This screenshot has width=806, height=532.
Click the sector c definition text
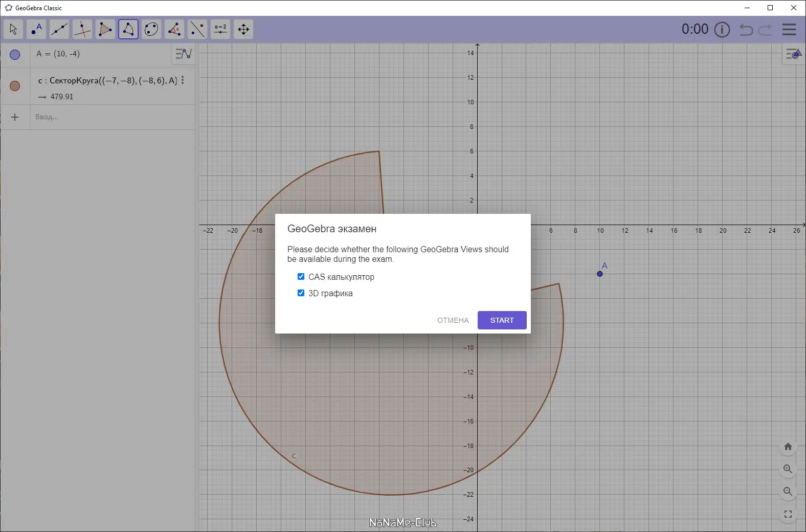(x=108, y=80)
